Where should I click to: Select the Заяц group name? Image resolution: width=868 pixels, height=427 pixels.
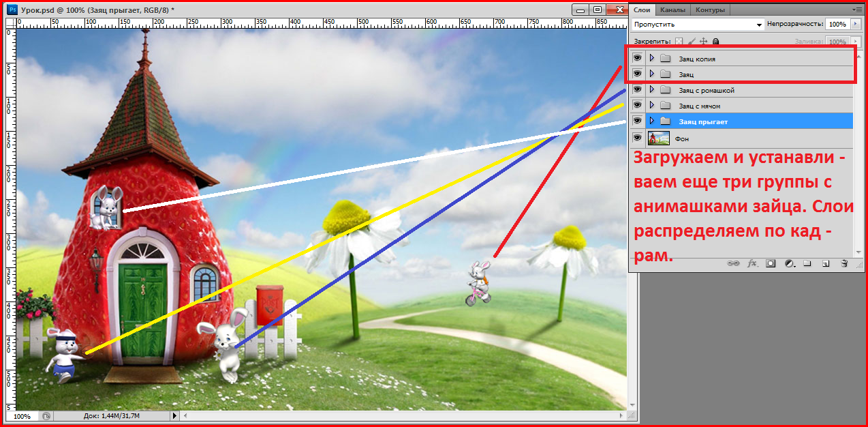tap(686, 74)
